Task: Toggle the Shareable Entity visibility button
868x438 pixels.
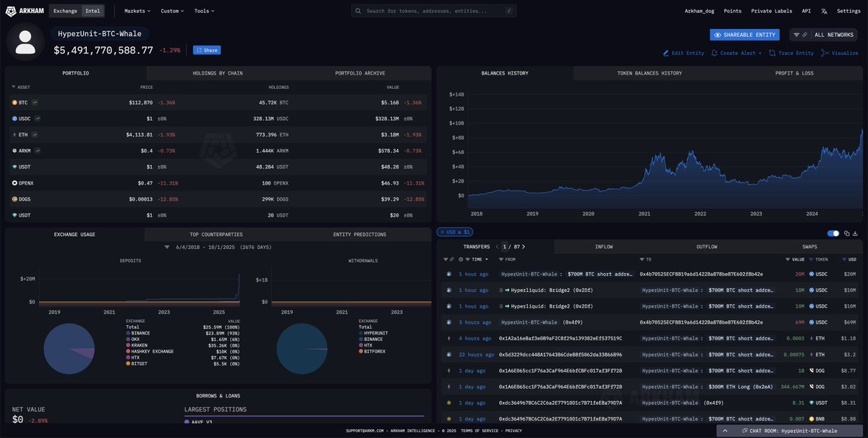Action: click(744, 35)
